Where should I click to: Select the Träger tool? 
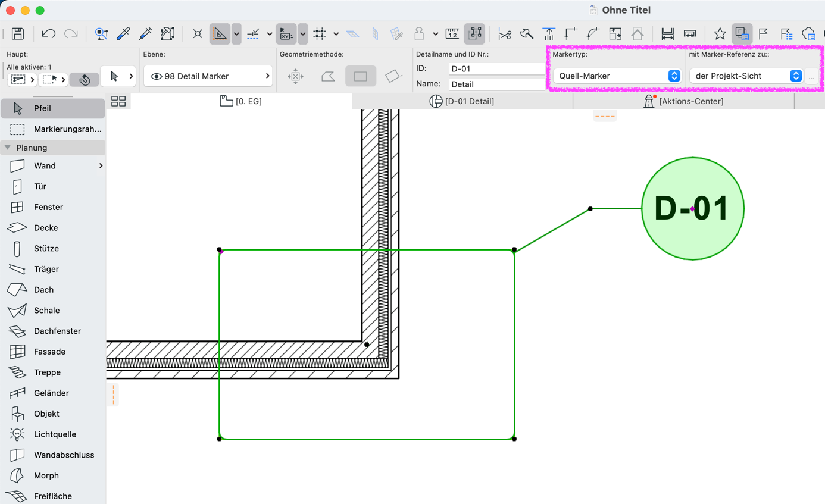pos(53,269)
